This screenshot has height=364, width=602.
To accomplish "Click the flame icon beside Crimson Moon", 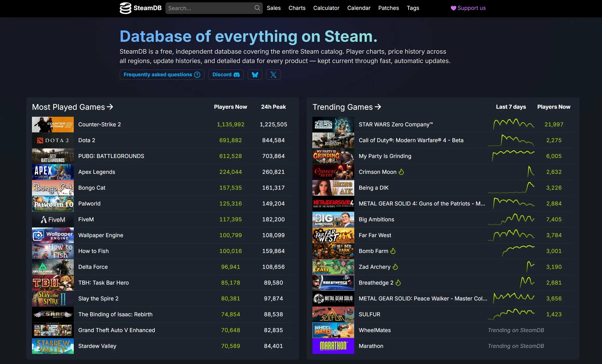I will [401, 172].
